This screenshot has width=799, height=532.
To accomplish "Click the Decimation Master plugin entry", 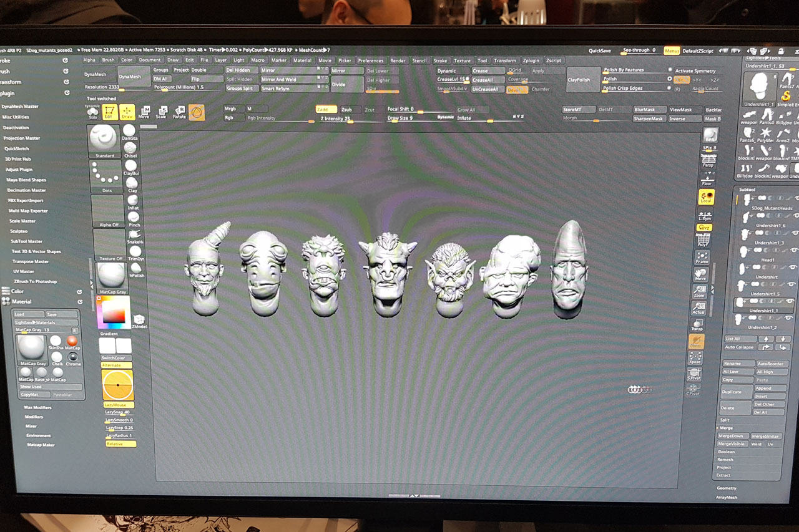I will pyautogui.click(x=26, y=190).
